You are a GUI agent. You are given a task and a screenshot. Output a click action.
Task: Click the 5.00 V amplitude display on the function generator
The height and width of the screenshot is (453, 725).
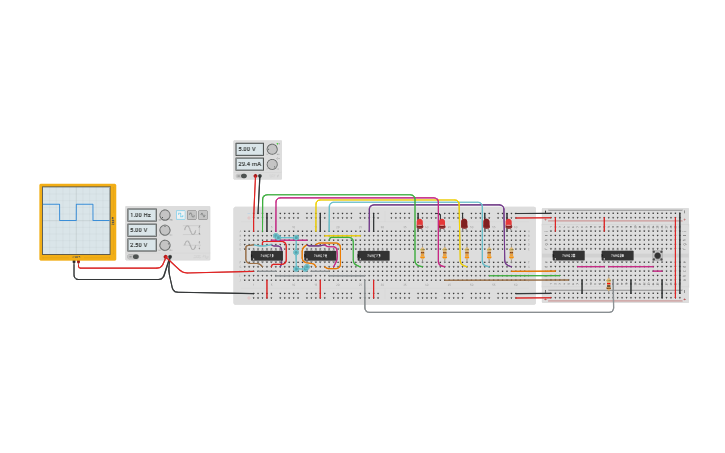[141, 230]
